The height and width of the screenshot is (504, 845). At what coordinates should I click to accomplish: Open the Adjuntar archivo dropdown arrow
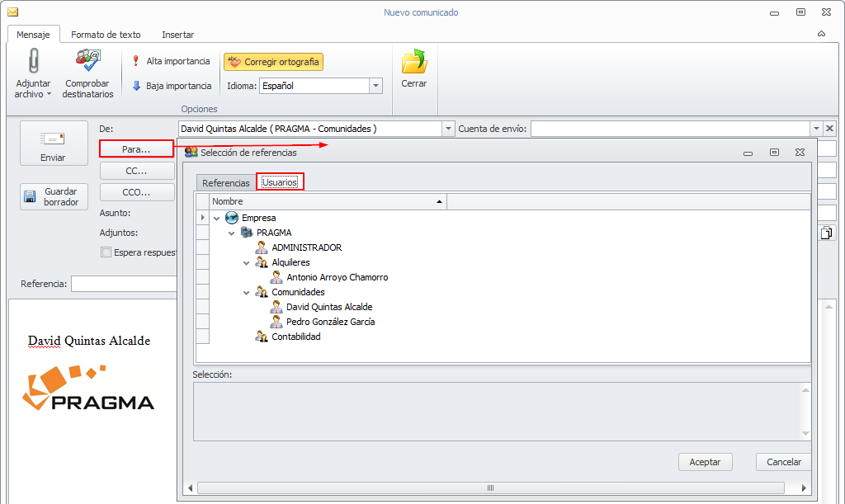coord(49,94)
